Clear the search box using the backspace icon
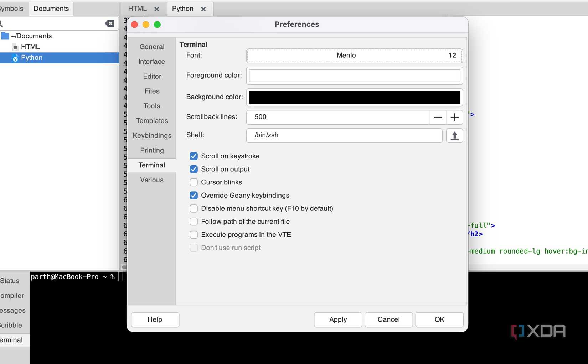Image resolution: width=588 pixels, height=364 pixels. tap(109, 23)
